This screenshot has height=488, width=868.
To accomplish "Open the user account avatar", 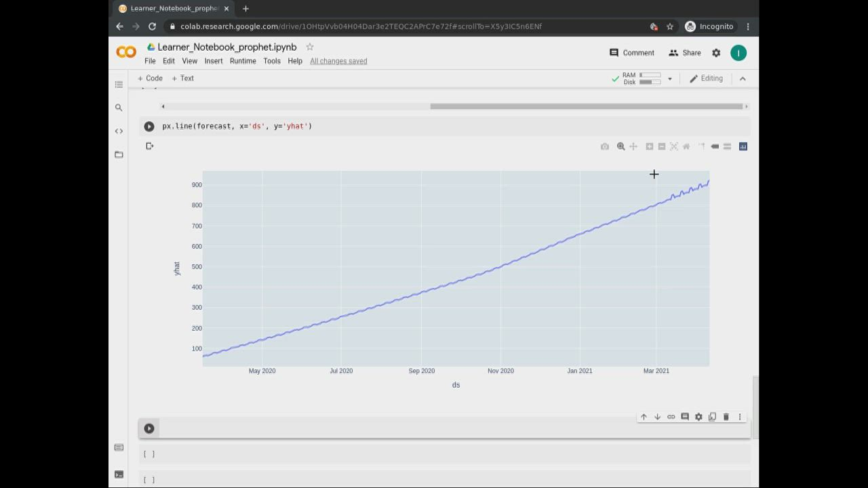I will (738, 53).
